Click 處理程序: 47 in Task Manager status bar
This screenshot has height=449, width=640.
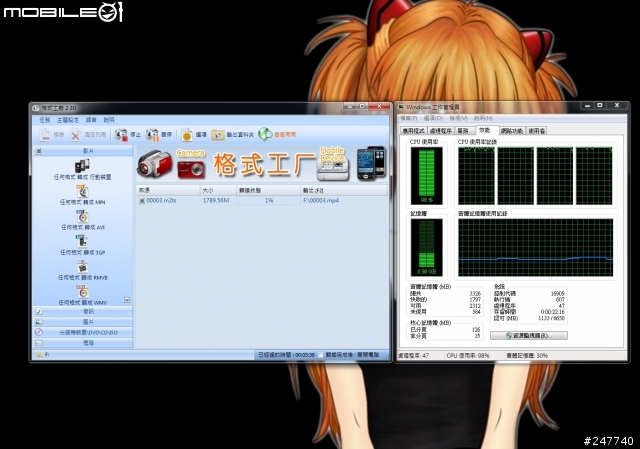(x=413, y=356)
